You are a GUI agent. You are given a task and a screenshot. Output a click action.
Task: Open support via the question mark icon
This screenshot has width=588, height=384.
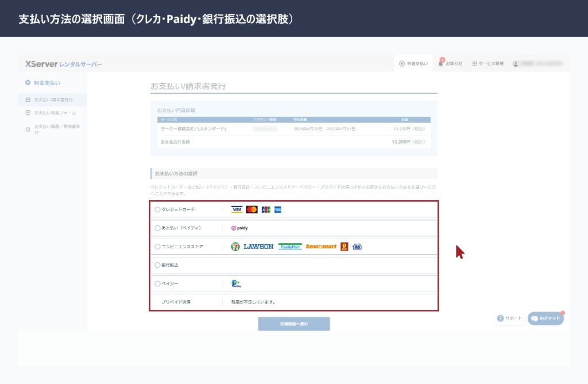[500, 318]
